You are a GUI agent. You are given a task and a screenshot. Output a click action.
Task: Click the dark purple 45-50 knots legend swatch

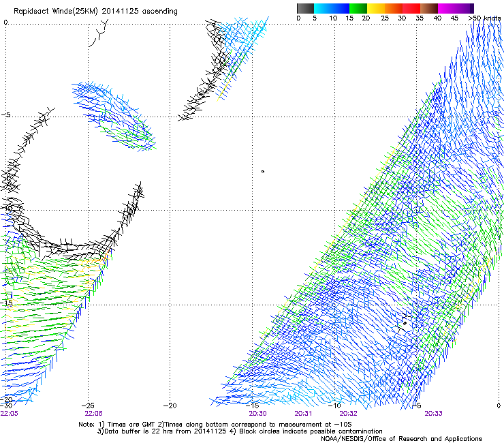[x=464, y=8]
